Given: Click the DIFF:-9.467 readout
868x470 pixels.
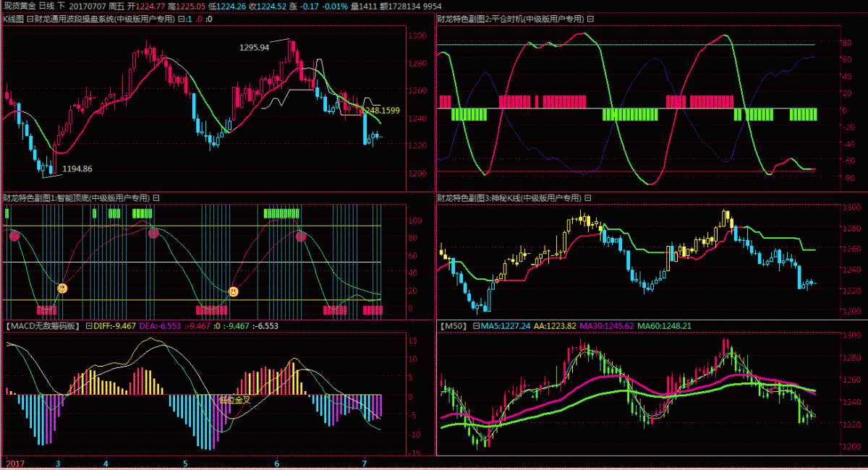Looking at the screenshot, I should click(114, 326).
